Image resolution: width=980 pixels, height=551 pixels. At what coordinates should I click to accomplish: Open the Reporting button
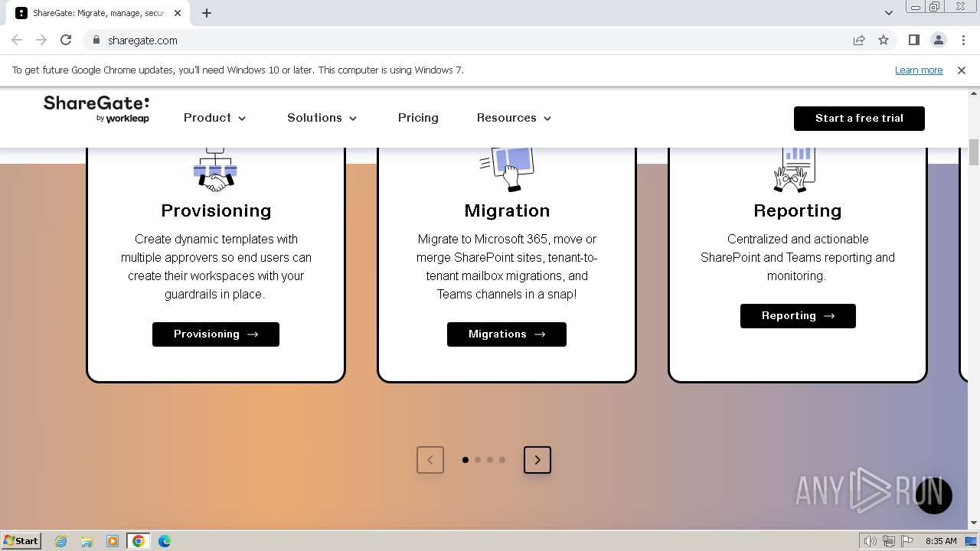click(x=798, y=316)
